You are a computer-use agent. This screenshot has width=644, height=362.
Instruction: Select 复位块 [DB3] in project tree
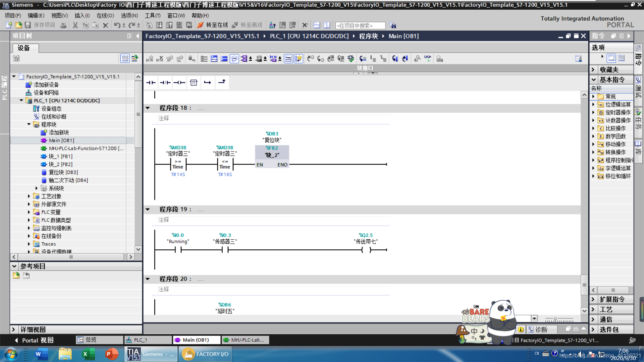point(63,172)
